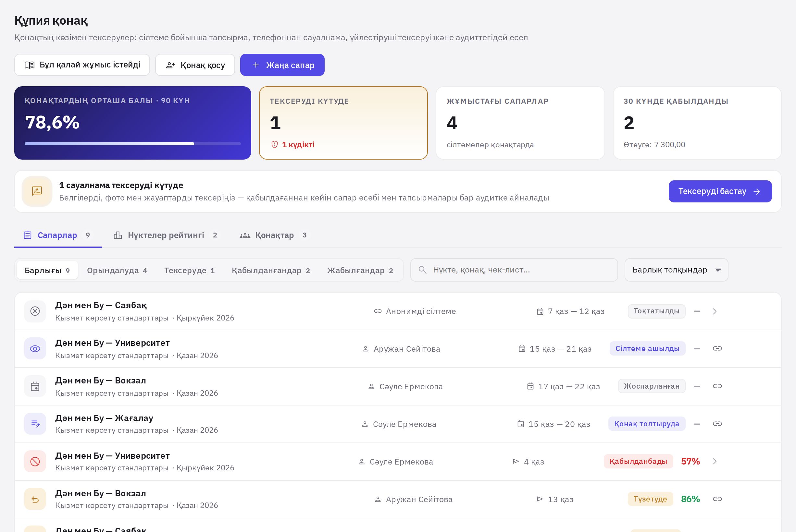Open the Жұмыстағы сапарлар card

coord(520,123)
